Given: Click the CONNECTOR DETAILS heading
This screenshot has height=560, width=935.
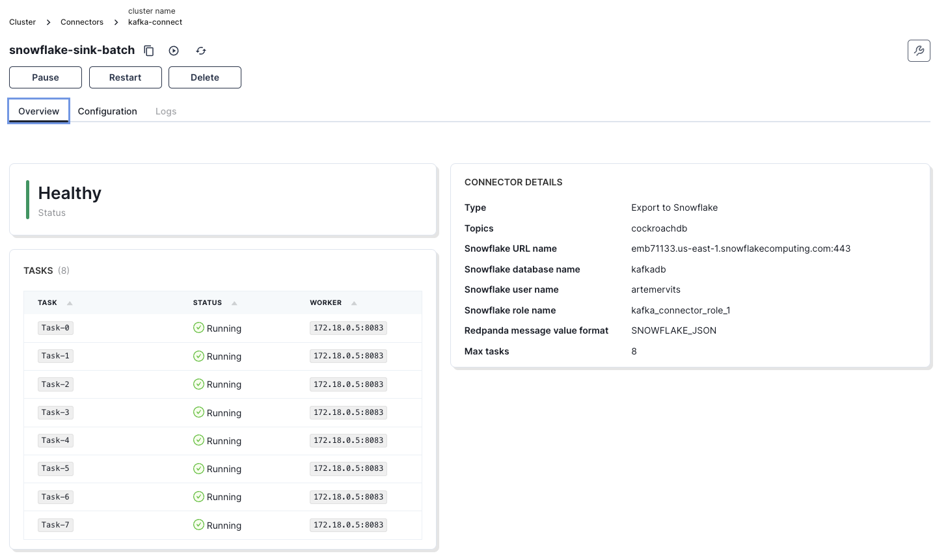Looking at the screenshot, I should [x=513, y=182].
